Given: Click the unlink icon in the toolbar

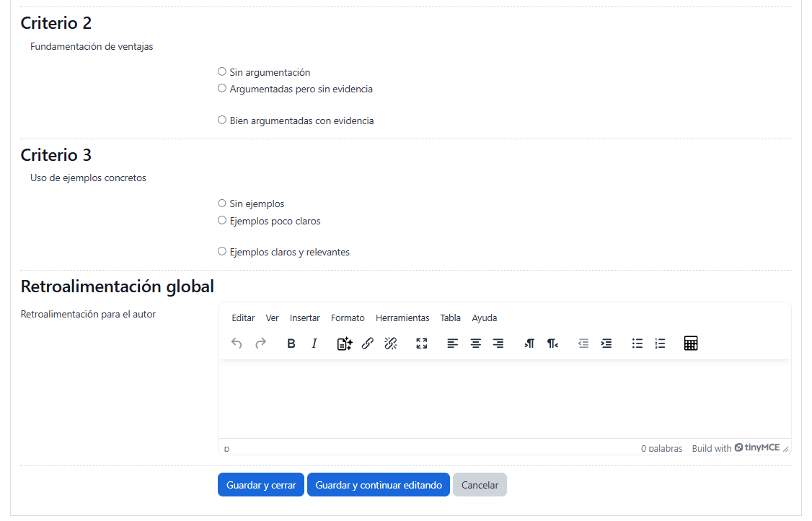Looking at the screenshot, I should tap(391, 343).
